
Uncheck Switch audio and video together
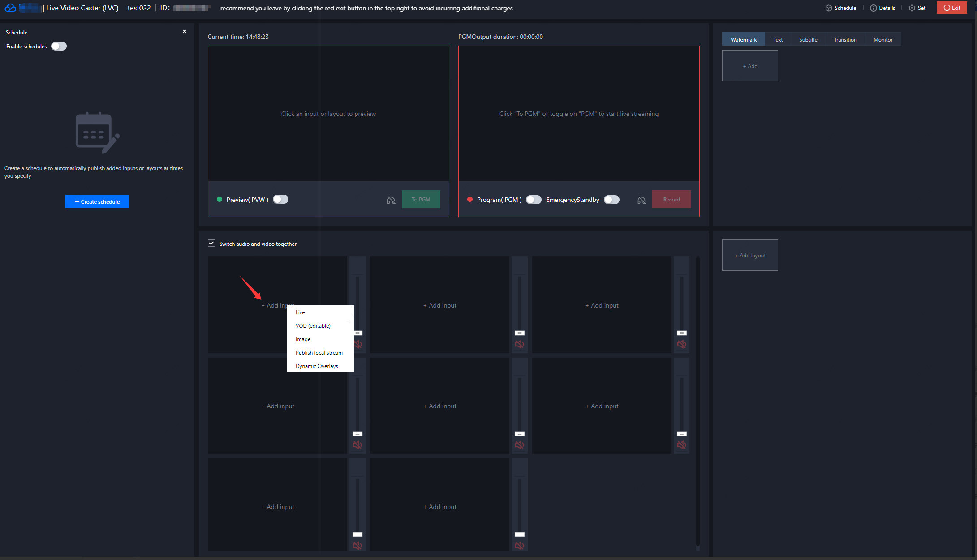click(x=211, y=243)
